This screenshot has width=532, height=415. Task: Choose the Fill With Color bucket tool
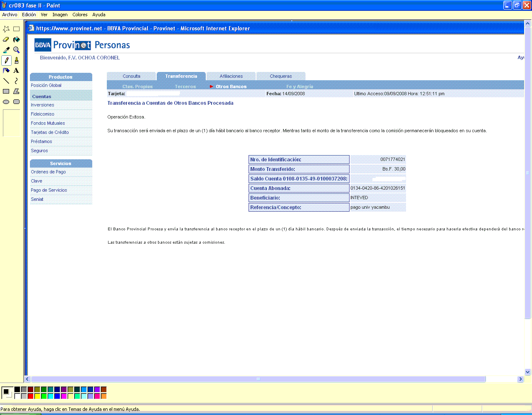tap(17, 40)
